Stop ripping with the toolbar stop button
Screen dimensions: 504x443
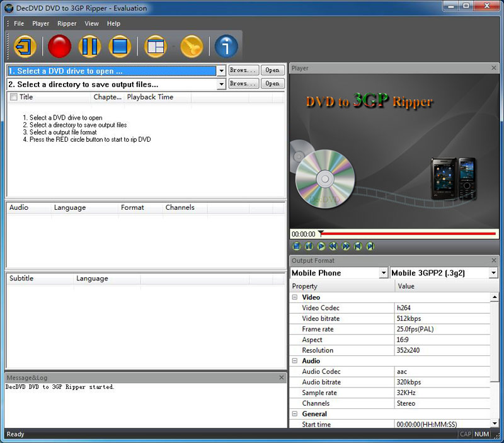click(120, 47)
